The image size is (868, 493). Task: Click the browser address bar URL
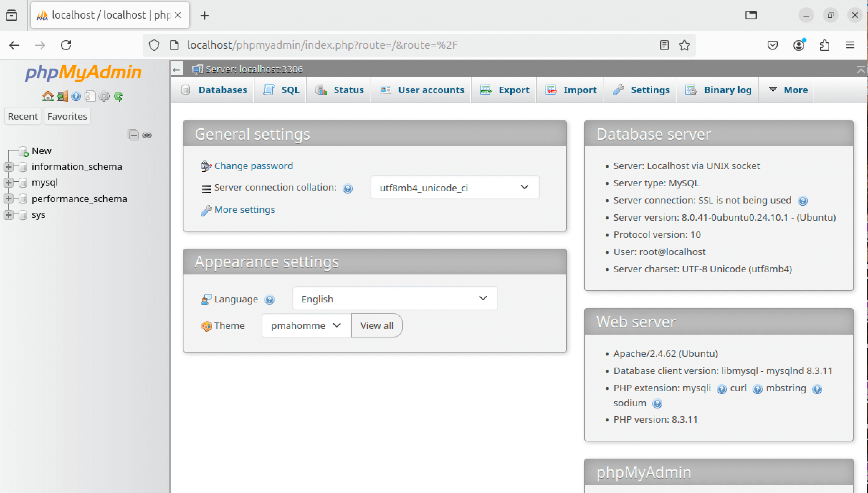pyautogui.click(x=323, y=45)
